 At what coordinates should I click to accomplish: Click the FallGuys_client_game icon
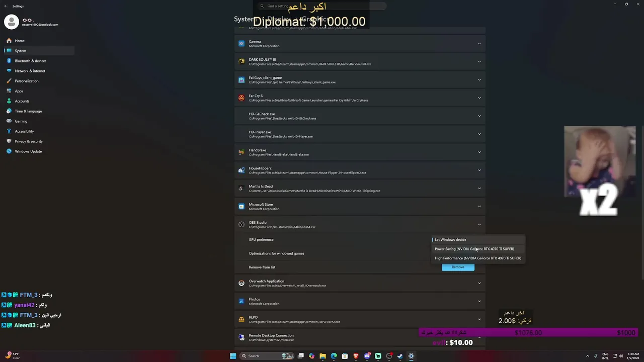pos(242,80)
